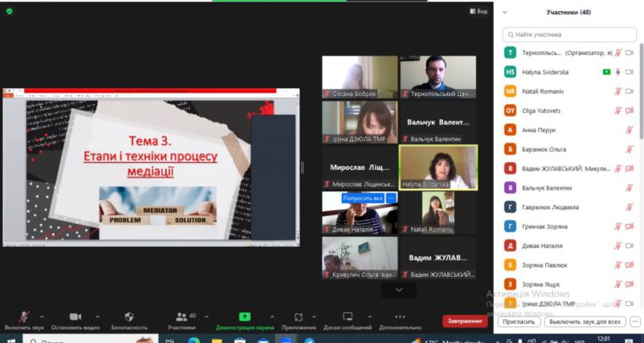The width and height of the screenshot is (644, 343).
Task: Click the green Демонстрация экрана button
Action: [x=245, y=321]
